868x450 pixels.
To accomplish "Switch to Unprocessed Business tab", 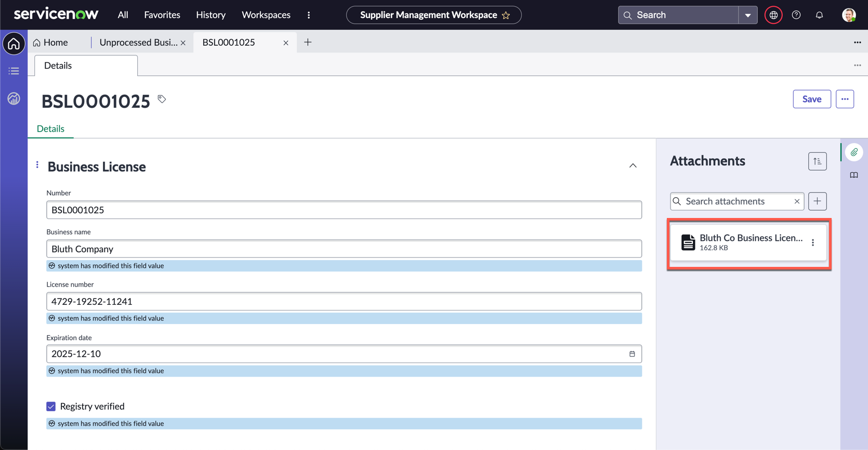I will click(138, 43).
